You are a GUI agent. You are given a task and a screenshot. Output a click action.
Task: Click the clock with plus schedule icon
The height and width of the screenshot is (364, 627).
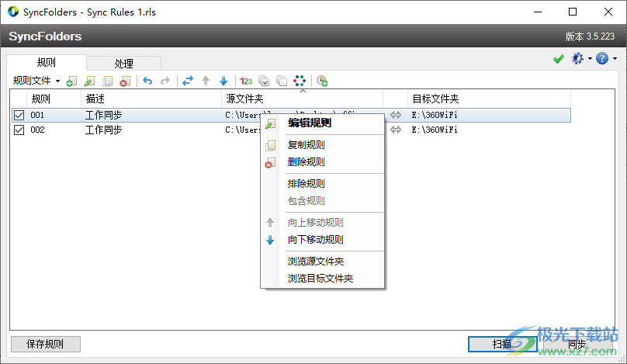tap(322, 81)
